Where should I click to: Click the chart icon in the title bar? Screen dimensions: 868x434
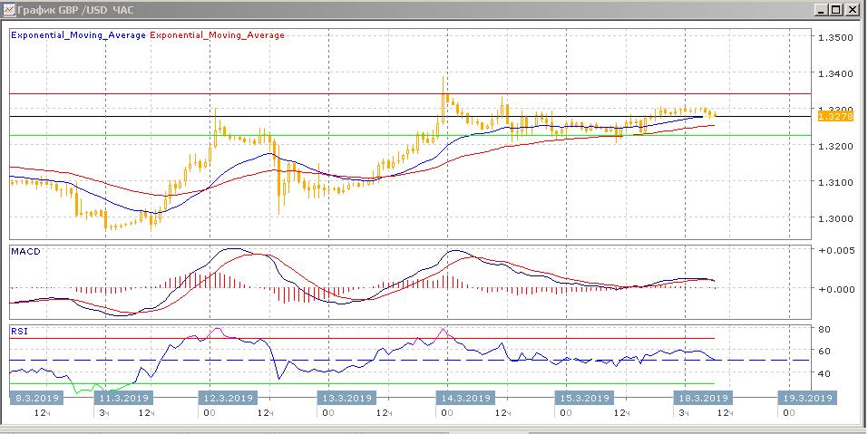[9, 9]
